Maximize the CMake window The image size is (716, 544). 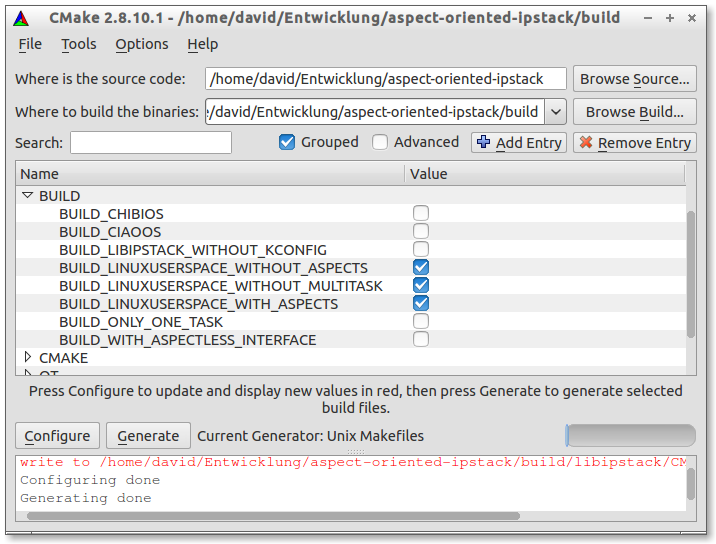pos(670,18)
